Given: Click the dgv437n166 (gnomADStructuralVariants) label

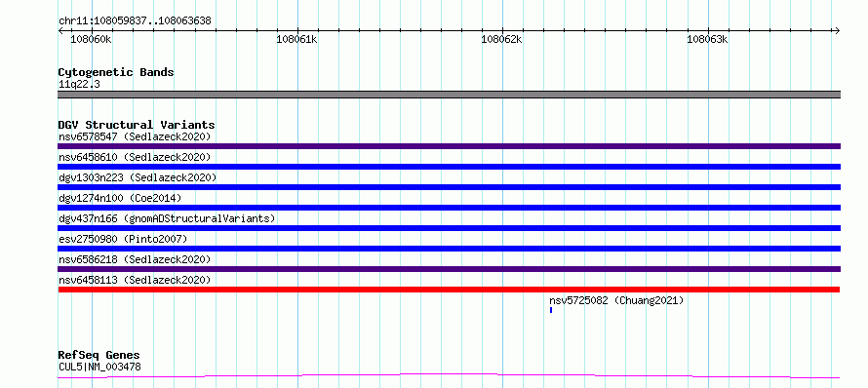Looking at the screenshot, I should pyautogui.click(x=167, y=218).
